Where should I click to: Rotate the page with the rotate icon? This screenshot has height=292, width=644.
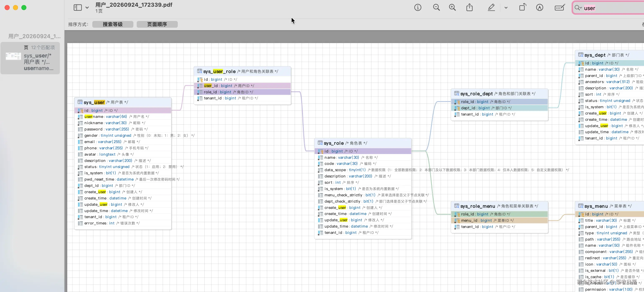[x=523, y=7]
